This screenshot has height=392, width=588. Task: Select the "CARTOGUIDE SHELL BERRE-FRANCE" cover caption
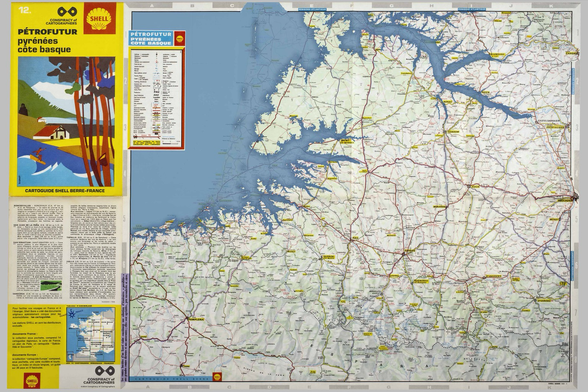tap(65, 191)
